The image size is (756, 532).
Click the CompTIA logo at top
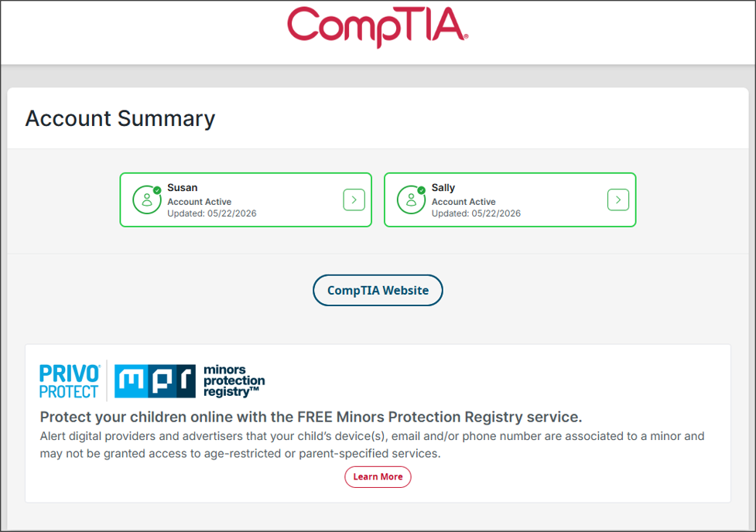pos(378,27)
